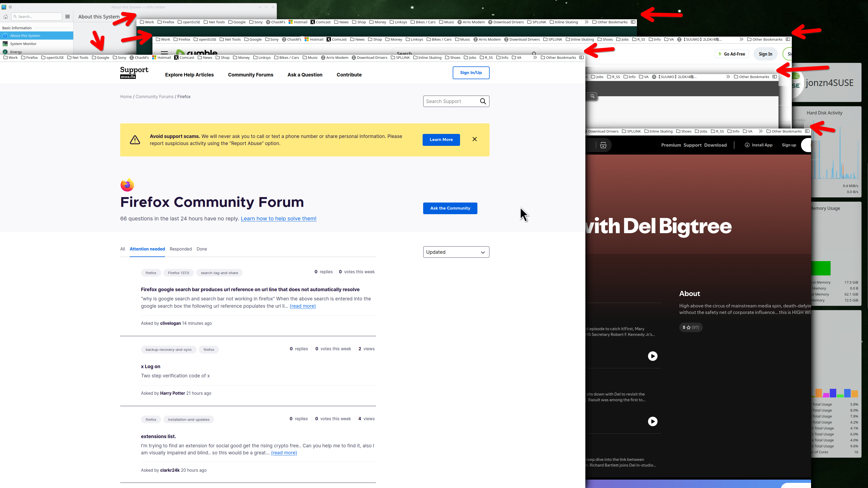The image size is (868, 488).
Task: Click Install App in podcast window
Action: 758,145
